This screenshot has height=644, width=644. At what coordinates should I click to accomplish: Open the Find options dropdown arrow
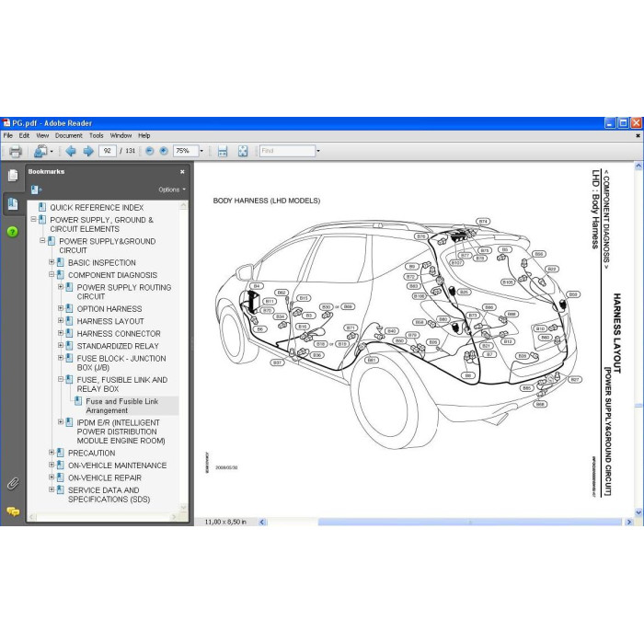[318, 151]
